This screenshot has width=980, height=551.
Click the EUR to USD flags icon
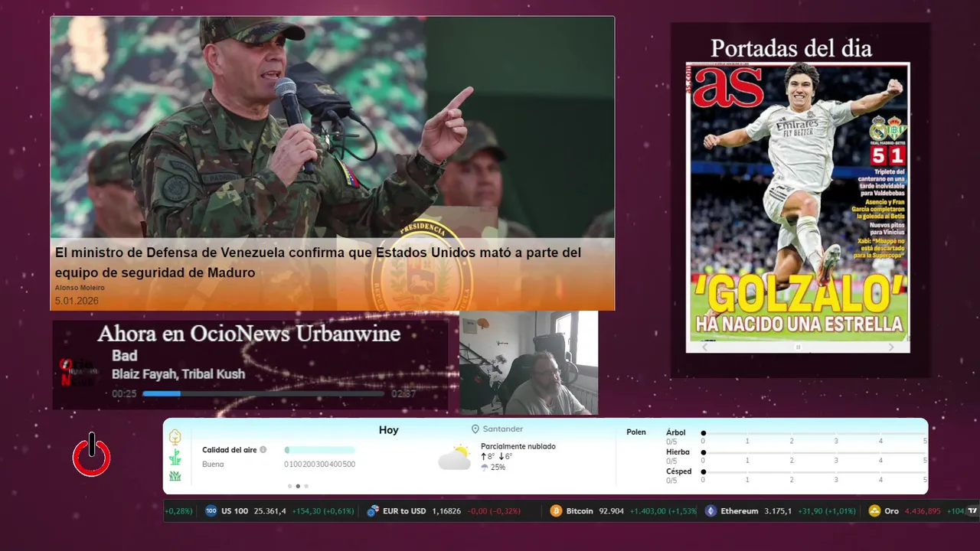click(373, 510)
